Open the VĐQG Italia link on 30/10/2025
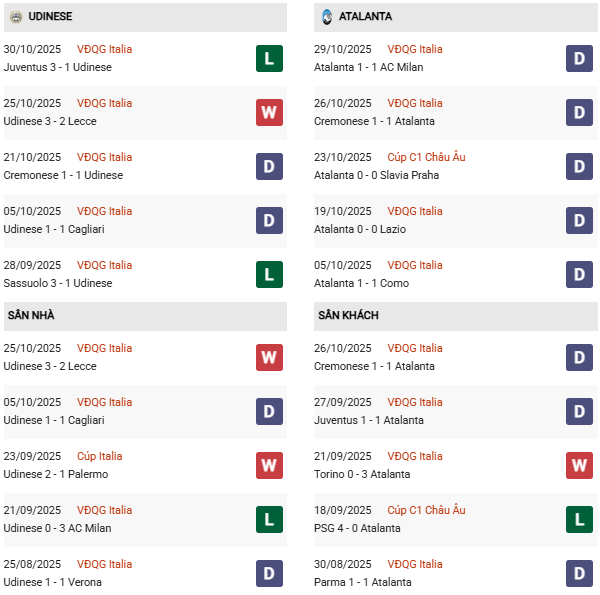The image size is (600, 595). point(104,49)
